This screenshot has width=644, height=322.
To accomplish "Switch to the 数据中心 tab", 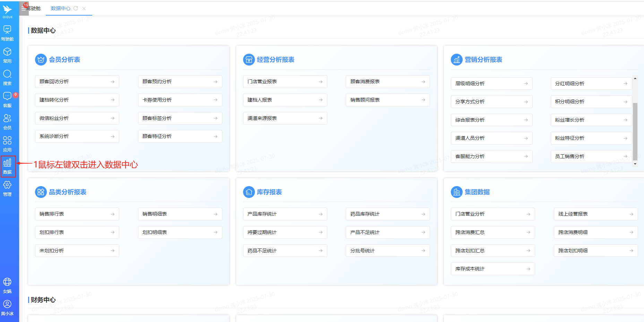I will 60,8.
